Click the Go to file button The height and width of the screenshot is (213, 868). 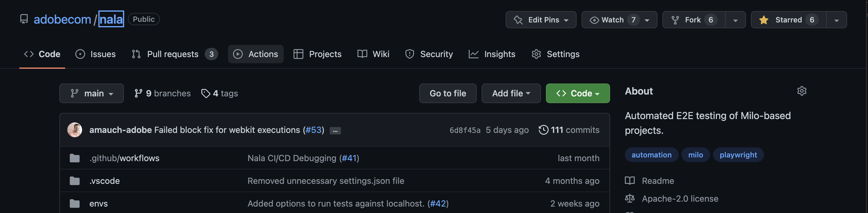(x=448, y=93)
